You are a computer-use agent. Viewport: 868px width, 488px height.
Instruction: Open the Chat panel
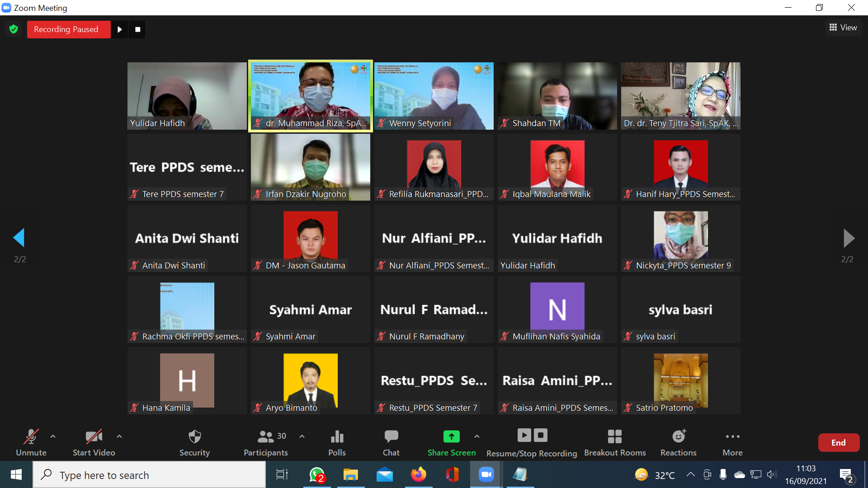391,442
